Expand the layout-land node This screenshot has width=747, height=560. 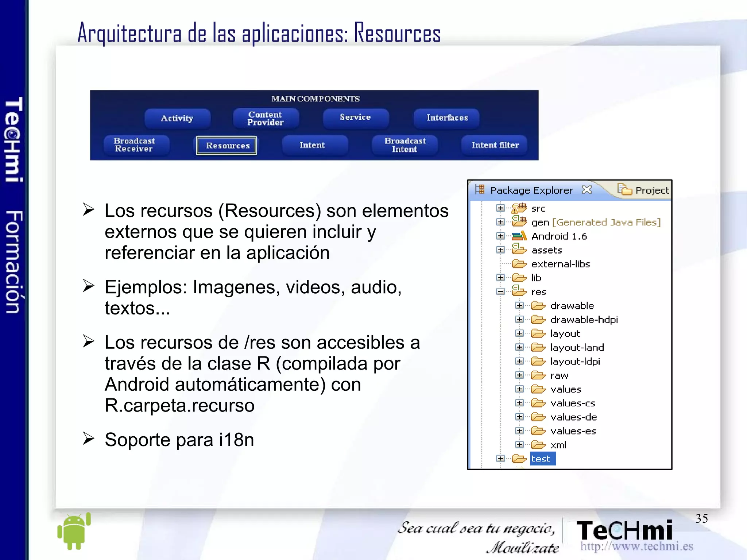point(519,347)
